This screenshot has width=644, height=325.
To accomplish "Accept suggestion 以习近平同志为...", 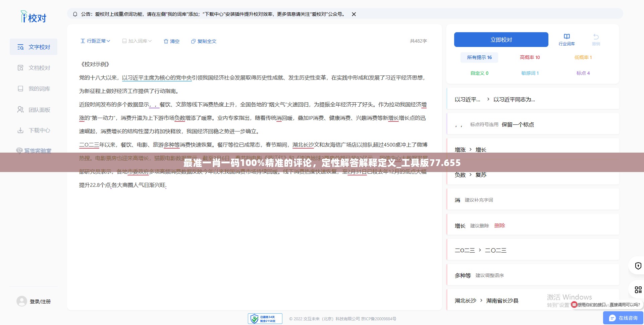I will pyautogui.click(x=514, y=99).
